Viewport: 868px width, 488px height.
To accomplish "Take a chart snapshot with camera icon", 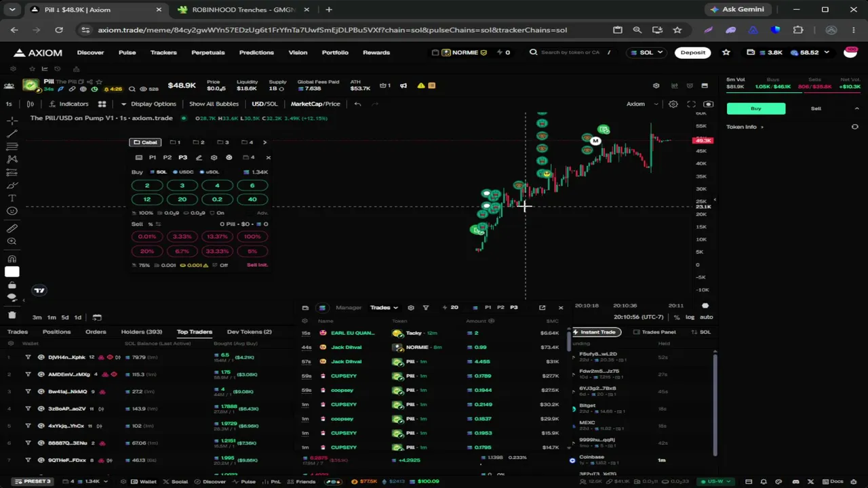I will click(709, 104).
